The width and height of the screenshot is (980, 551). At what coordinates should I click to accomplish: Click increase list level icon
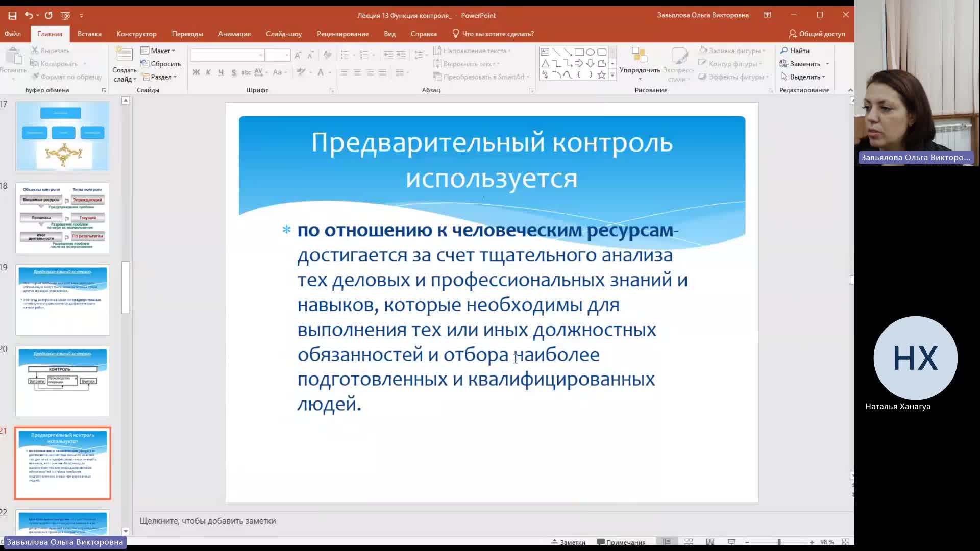point(401,55)
